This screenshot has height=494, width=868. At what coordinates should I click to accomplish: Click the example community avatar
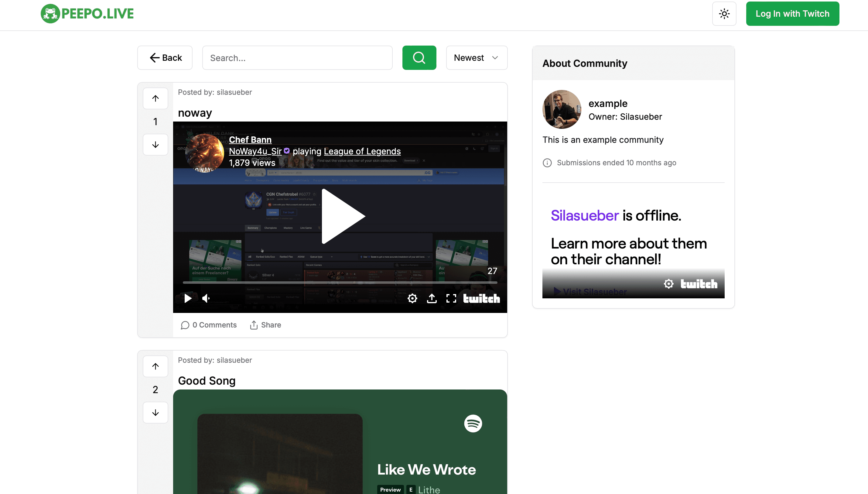pos(562,109)
